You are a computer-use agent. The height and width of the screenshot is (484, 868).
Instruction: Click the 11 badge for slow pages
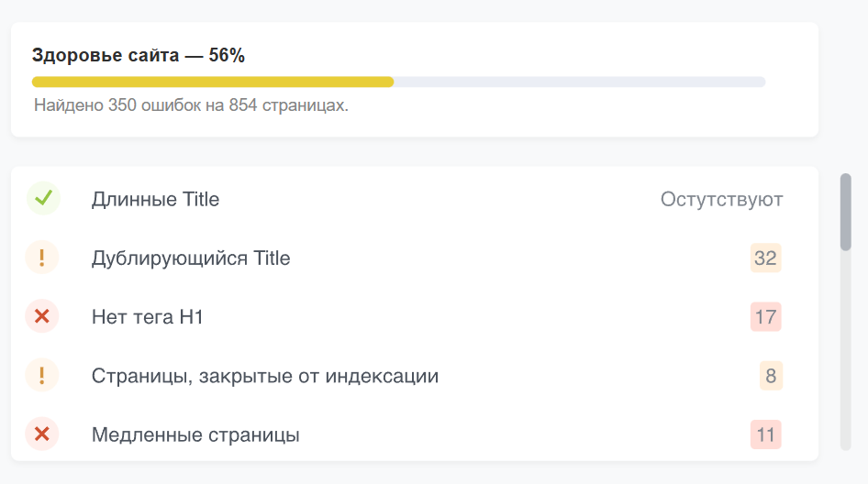(x=765, y=434)
